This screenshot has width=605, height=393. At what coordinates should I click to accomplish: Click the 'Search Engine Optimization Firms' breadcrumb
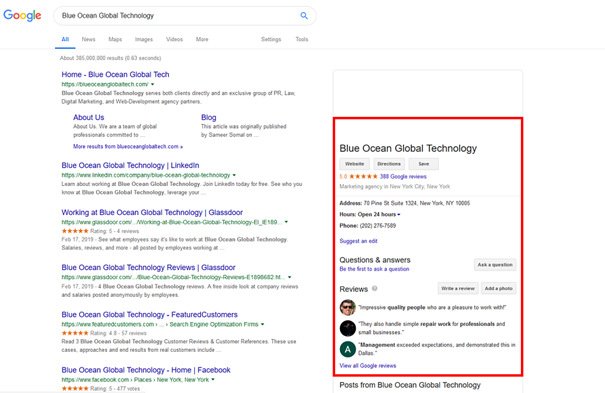[x=214, y=324]
